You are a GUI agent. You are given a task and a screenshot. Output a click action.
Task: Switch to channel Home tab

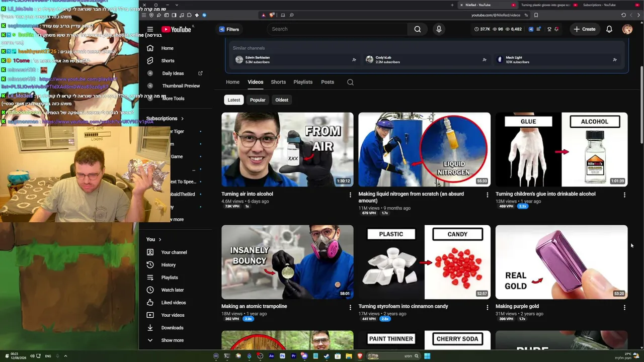pyautogui.click(x=232, y=82)
